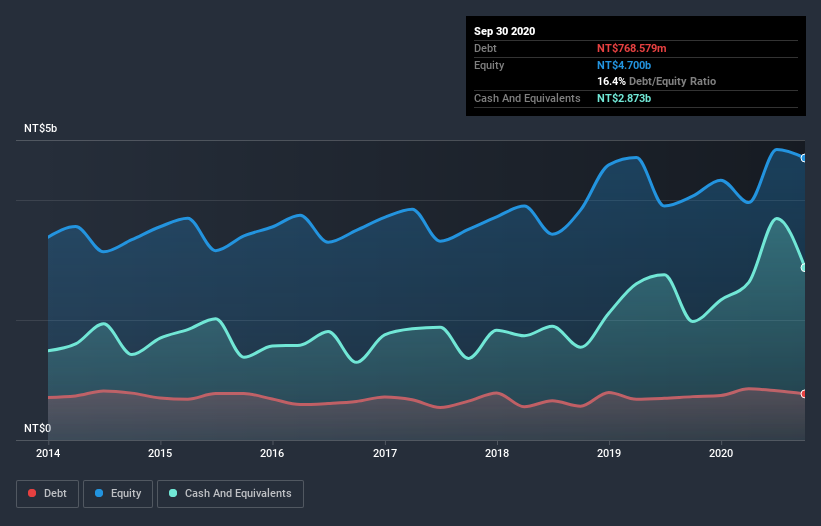
Task: Click the 2014 x-axis label
Action: 48,453
